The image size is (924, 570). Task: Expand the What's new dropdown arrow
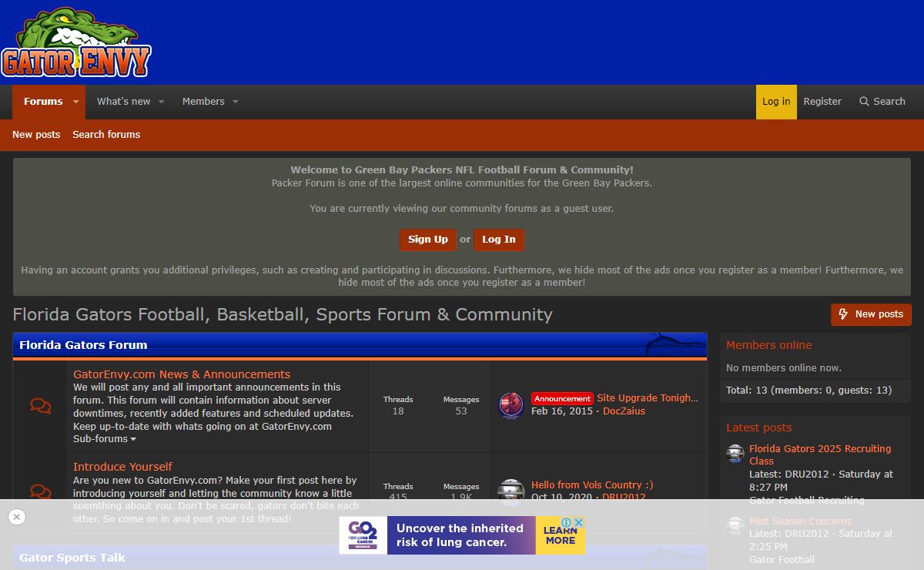161,102
